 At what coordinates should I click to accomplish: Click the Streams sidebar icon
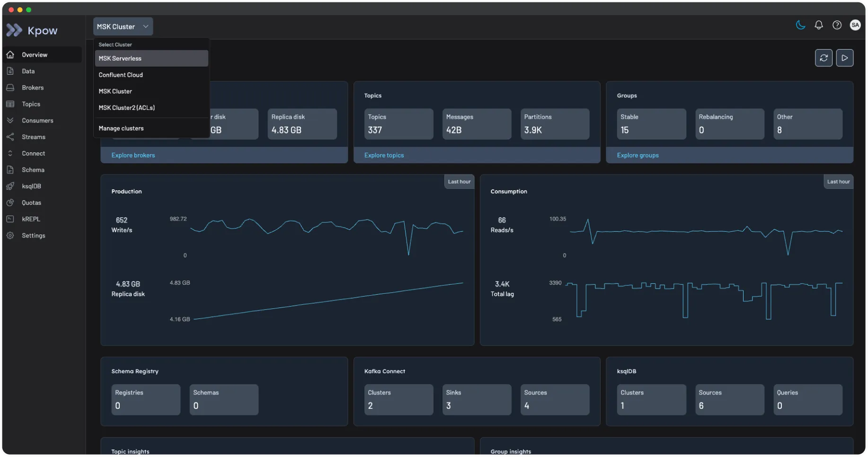10,137
